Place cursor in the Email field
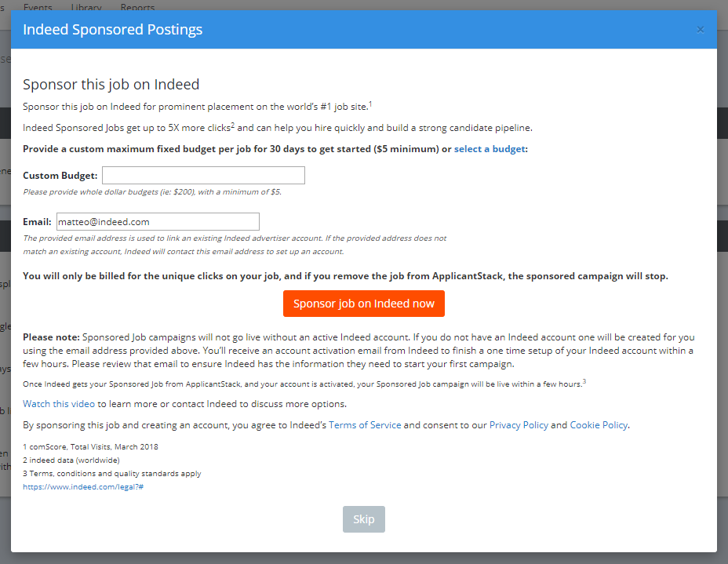The width and height of the screenshot is (728, 564). click(157, 221)
